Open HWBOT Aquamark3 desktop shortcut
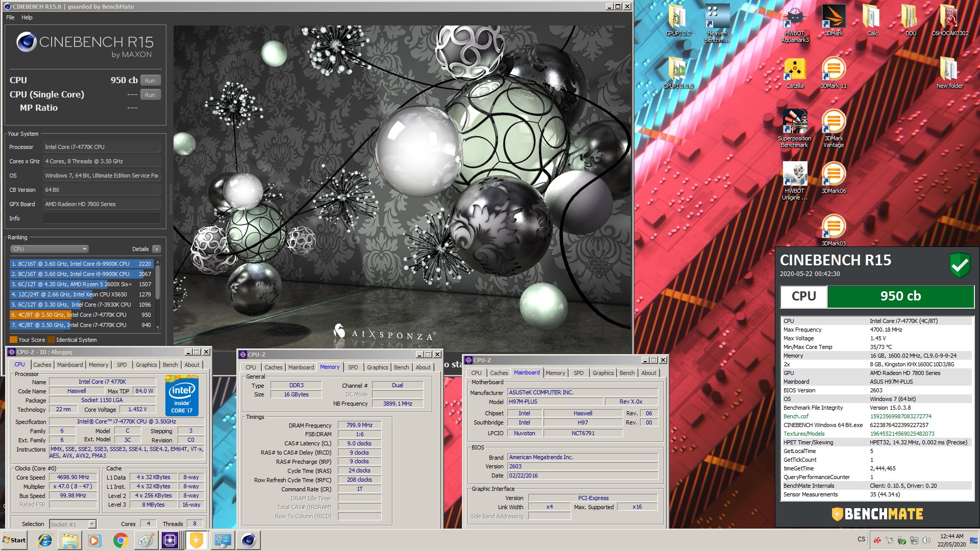Viewport: 980px width, 551px height. click(795, 23)
